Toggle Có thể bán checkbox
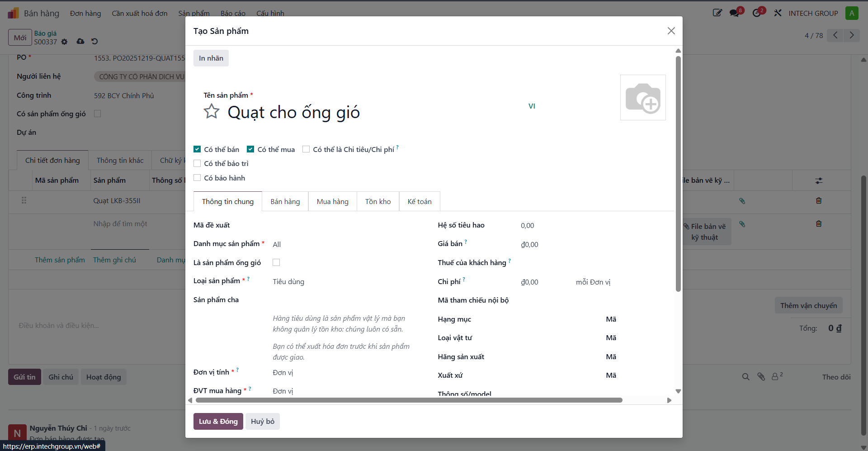Screen dimensions: 868x451 197,149
